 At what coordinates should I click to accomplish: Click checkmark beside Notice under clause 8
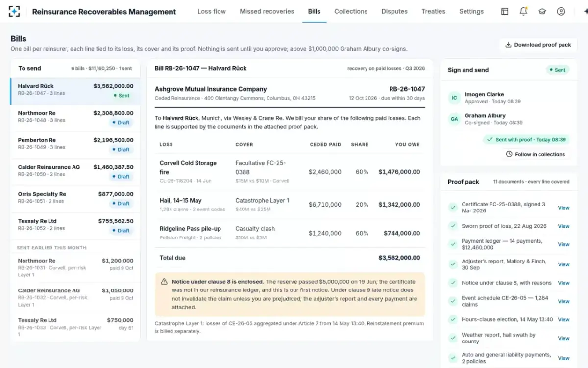pos(453,283)
